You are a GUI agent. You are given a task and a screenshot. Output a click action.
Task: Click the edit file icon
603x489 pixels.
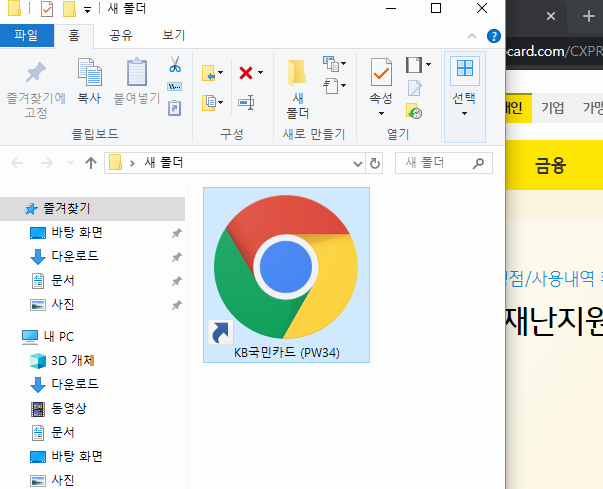click(415, 88)
